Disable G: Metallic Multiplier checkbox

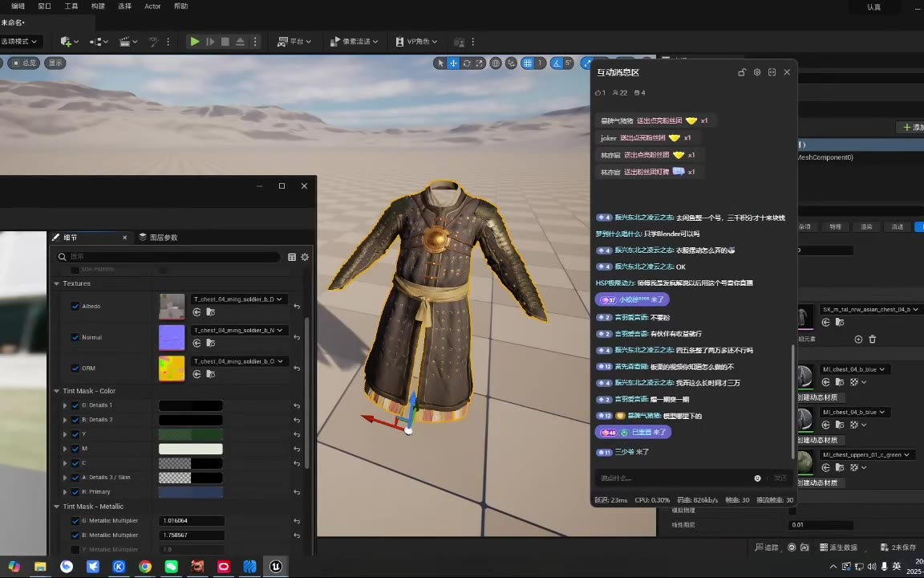(x=75, y=521)
